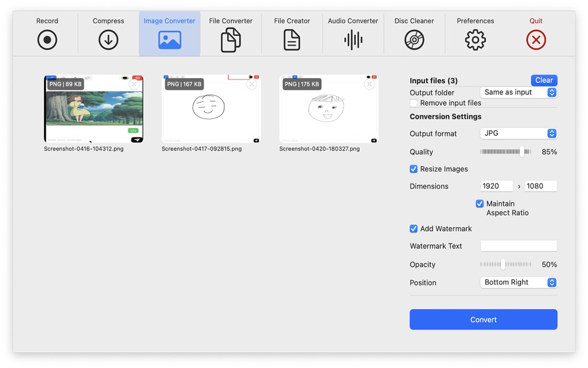The width and height of the screenshot is (588, 368).
Task: Switch to the File Converter tab label
Action: coord(231,21)
